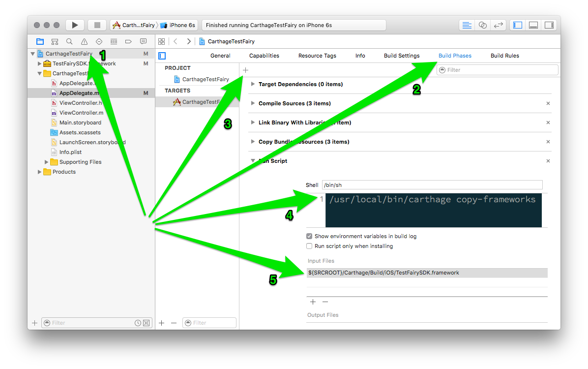588x369 pixels.
Task: Open the issue navigator warning icon
Action: pyautogui.click(x=84, y=41)
